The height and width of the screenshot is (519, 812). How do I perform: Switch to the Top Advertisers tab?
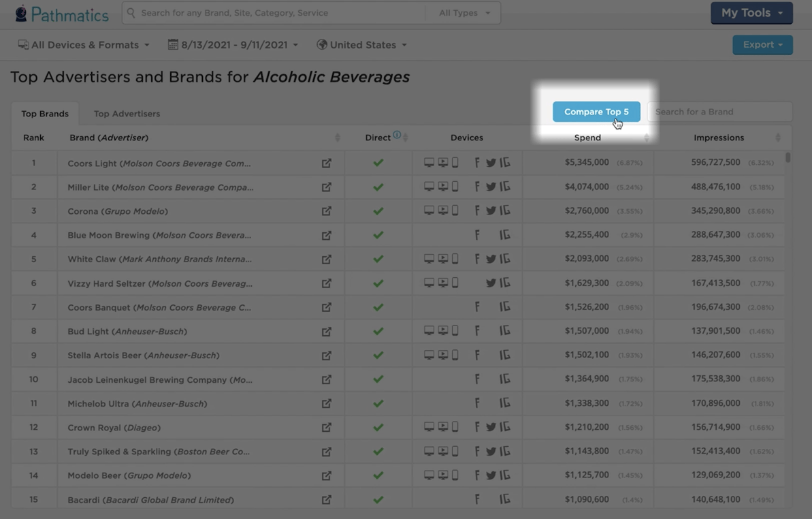click(x=127, y=114)
